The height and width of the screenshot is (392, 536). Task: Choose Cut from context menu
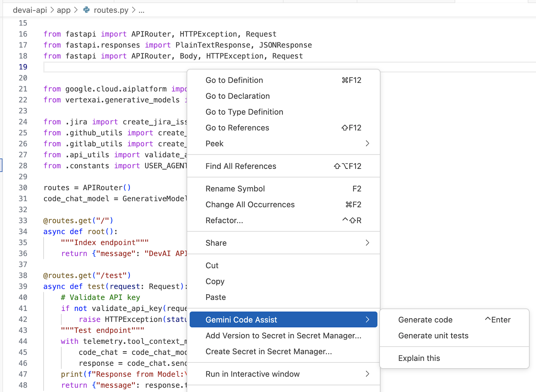(212, 266)
